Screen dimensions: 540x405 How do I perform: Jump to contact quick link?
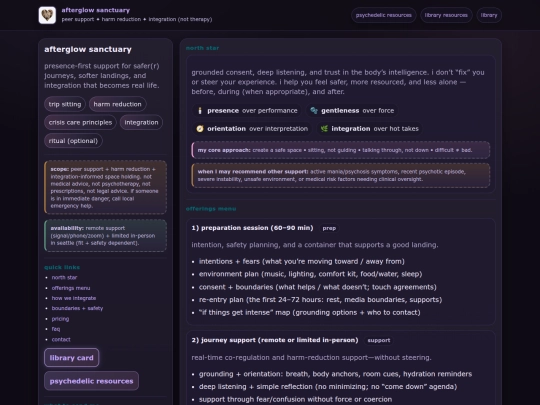[x=61, y=339]
